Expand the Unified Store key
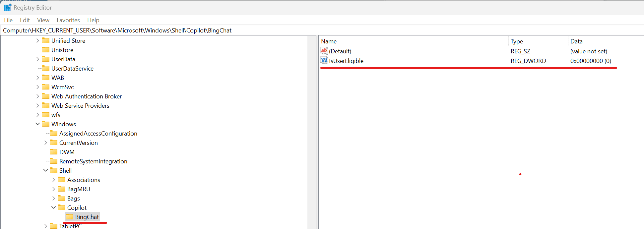Screen dimensions: 644x229 pyautogui.click(x=37, y=41)
